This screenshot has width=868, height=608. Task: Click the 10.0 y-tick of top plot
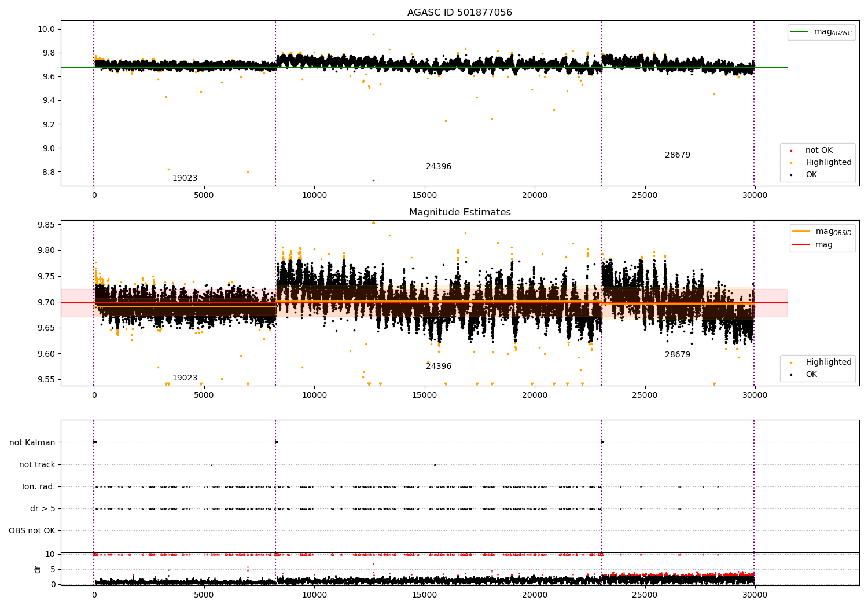coord(46,30)
